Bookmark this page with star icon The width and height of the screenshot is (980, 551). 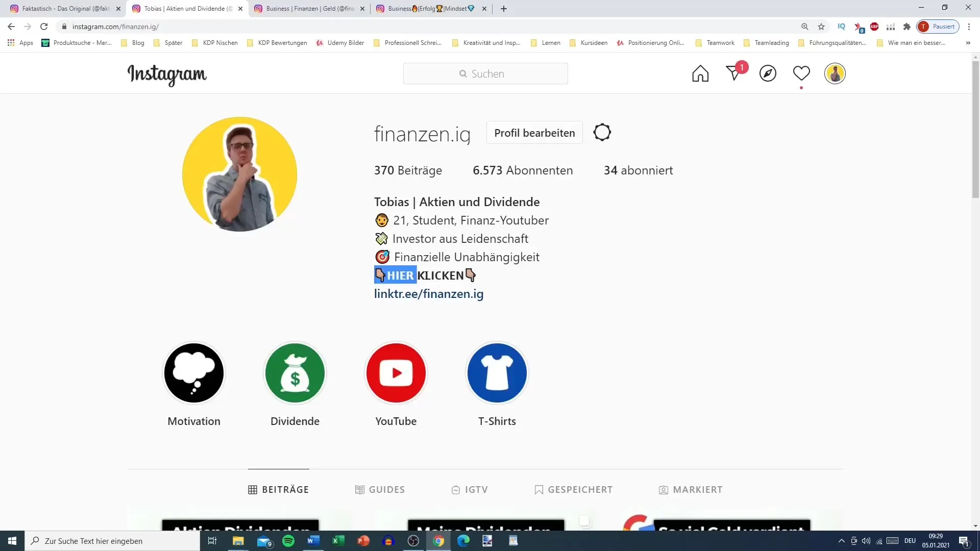pyautogui.click(x=821, y=27)
